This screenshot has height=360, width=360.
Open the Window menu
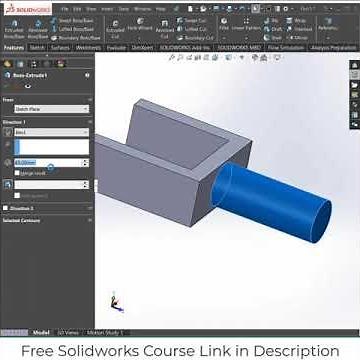pos(142,9)
